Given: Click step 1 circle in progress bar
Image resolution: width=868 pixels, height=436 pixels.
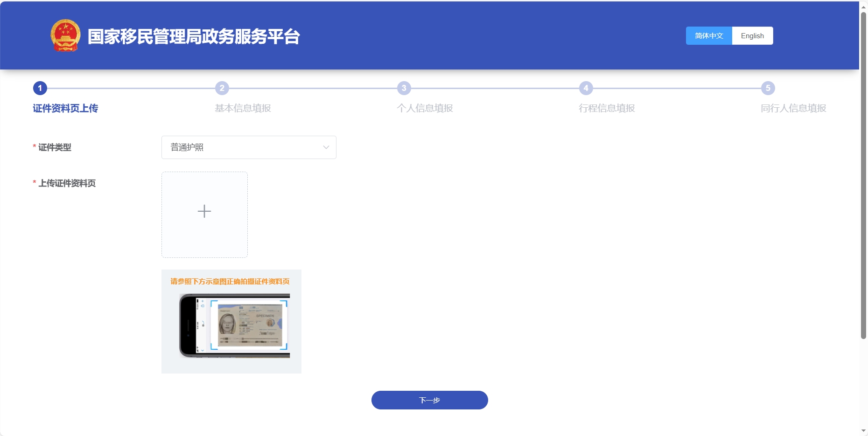Looking at the screenshot, I should [40, 88].
